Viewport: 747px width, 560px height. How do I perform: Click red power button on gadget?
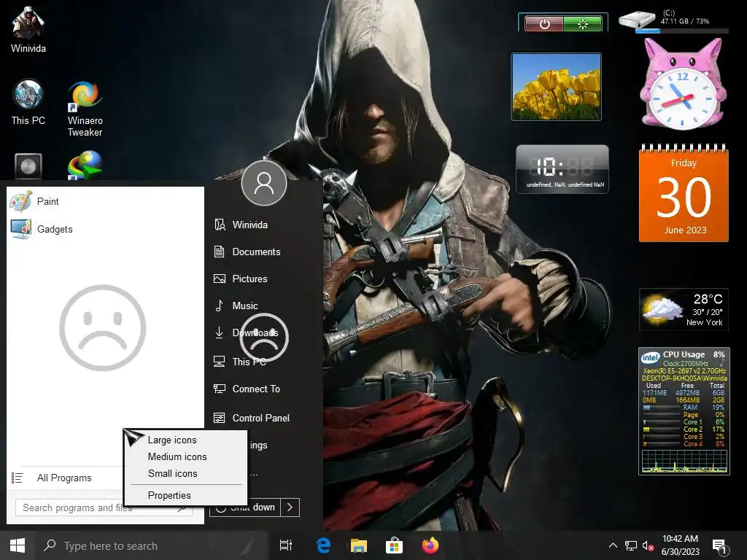coord(544,24)
